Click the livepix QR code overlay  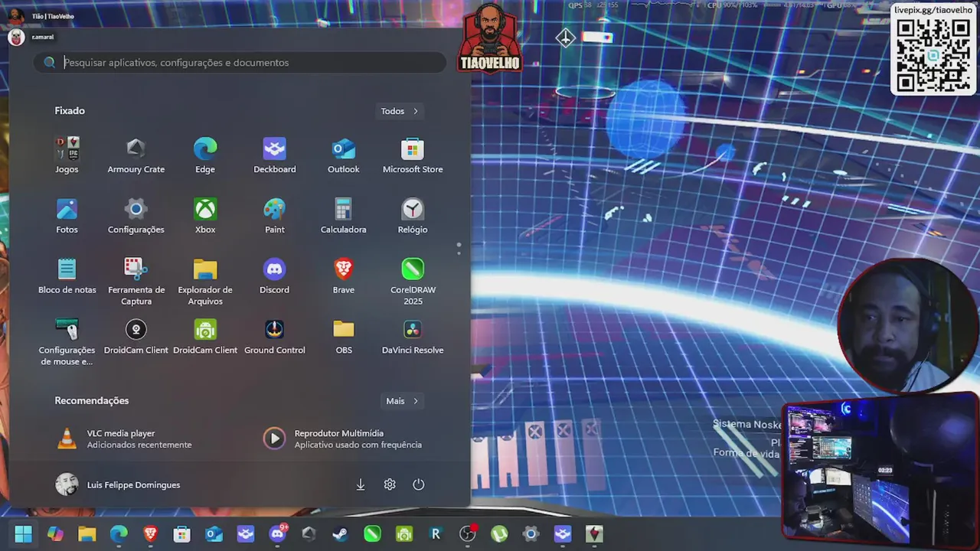click(934, 55)
